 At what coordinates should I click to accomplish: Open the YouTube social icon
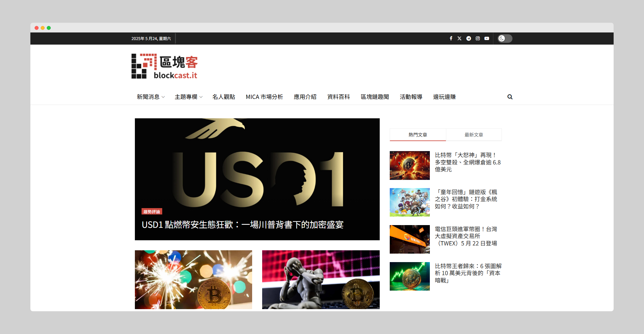point(487,39)
